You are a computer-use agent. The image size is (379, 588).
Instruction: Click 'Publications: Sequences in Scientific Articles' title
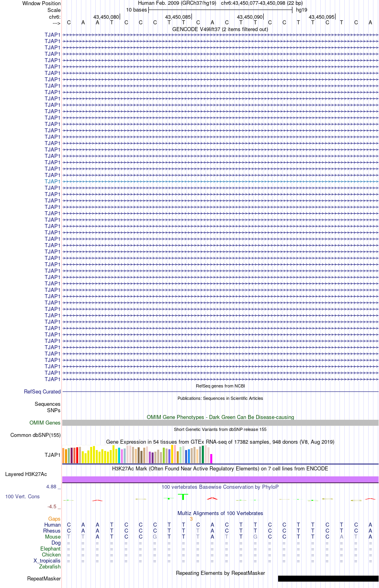point(220,398)
